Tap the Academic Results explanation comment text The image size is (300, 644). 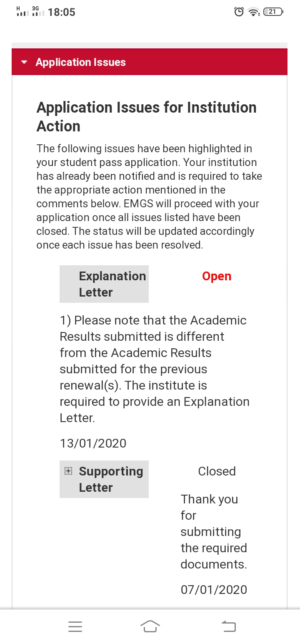[x=155, y=369]
